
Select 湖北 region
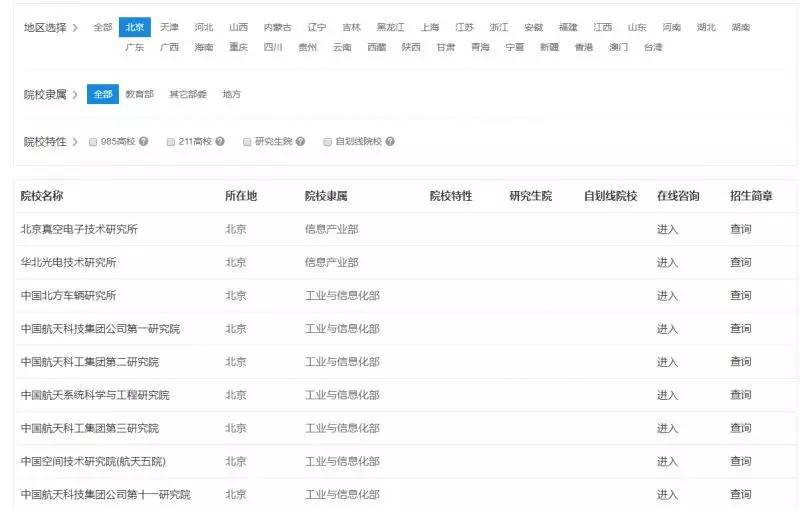[706, 27]
